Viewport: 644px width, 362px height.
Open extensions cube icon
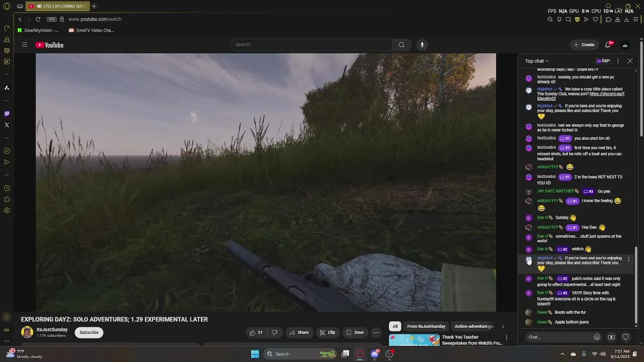click(x=608, y=20)
